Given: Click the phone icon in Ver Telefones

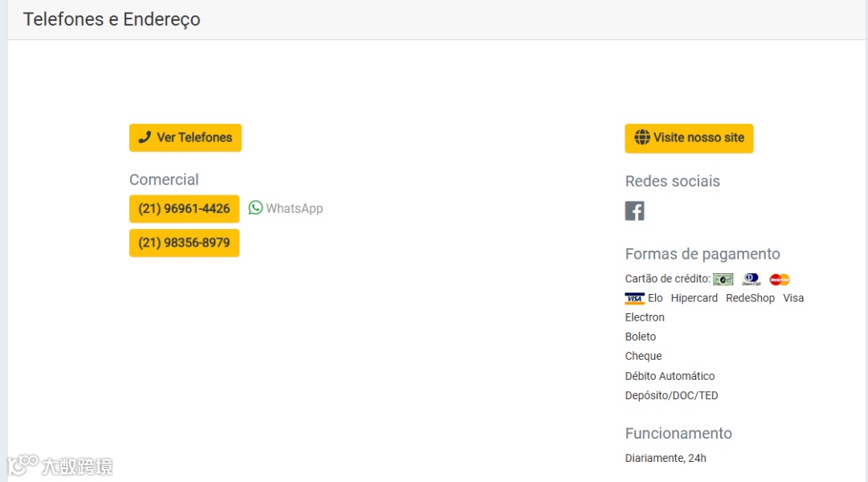Looking at the screenshot, I should tap(145, 137).
